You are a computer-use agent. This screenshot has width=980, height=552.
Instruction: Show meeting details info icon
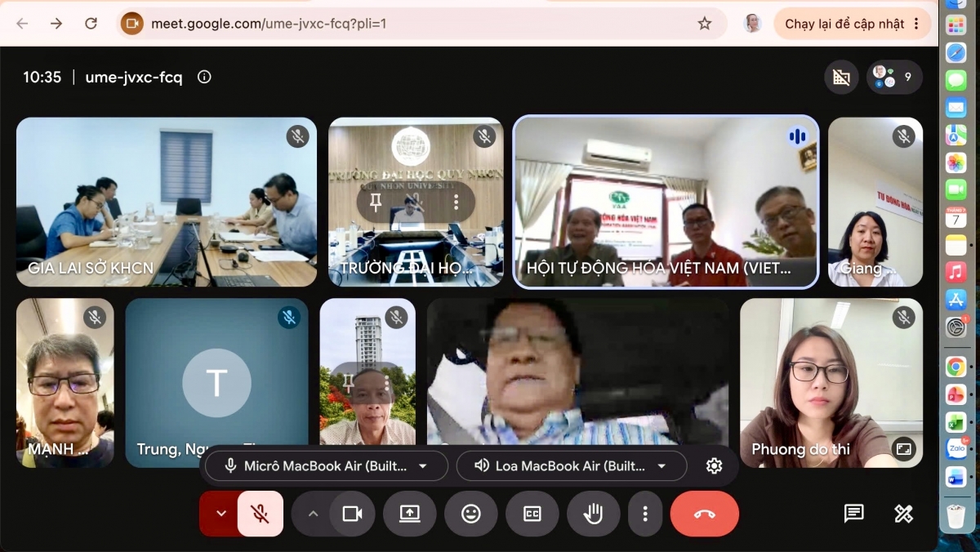tap(204, 77)
